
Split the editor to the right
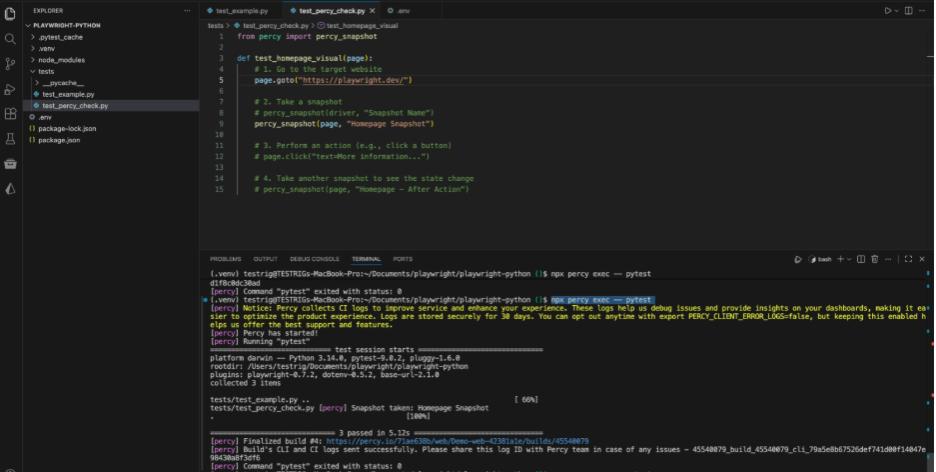(909, 10)
